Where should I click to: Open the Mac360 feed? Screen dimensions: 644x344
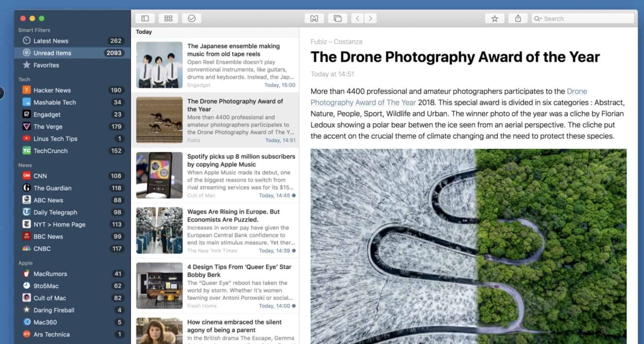72,322
